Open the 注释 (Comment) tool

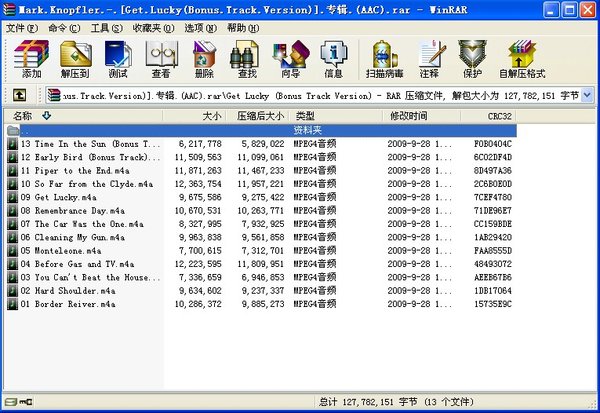coord(430,59)
